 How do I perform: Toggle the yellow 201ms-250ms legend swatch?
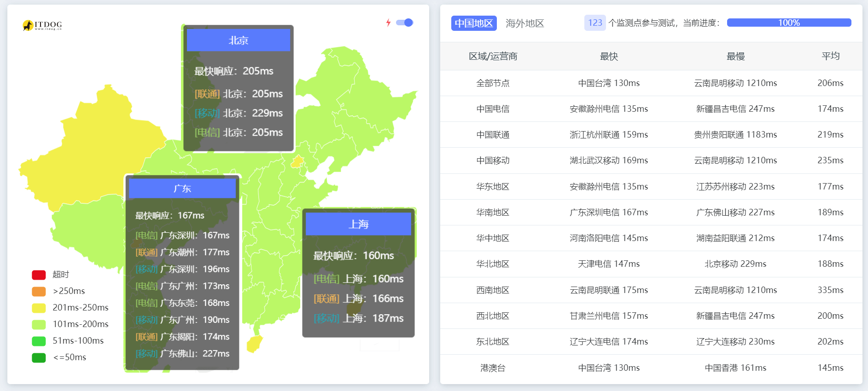coord(39,308)
